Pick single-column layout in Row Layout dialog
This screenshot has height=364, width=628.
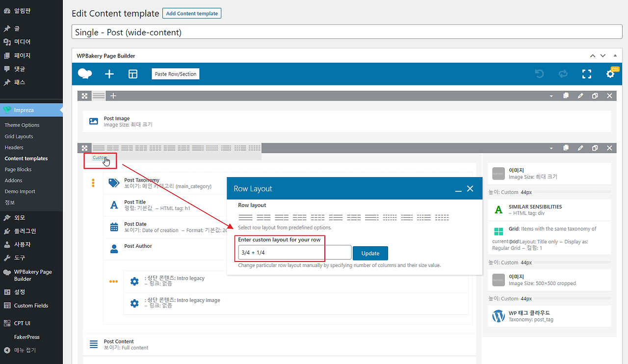(245, 217)
